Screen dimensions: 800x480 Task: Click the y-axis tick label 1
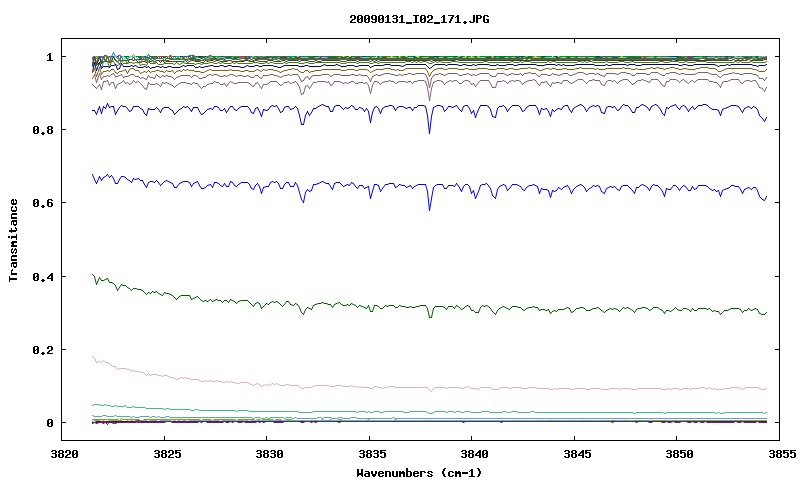[49, 57]
